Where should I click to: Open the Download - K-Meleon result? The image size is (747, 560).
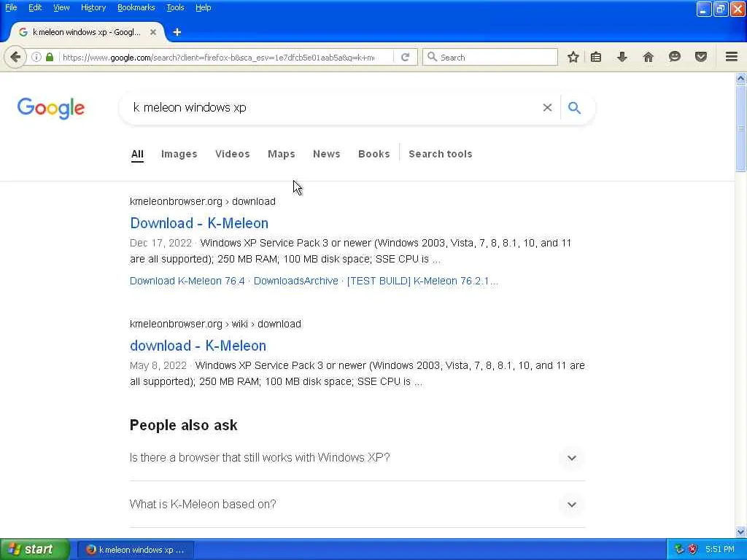(199, 223)
